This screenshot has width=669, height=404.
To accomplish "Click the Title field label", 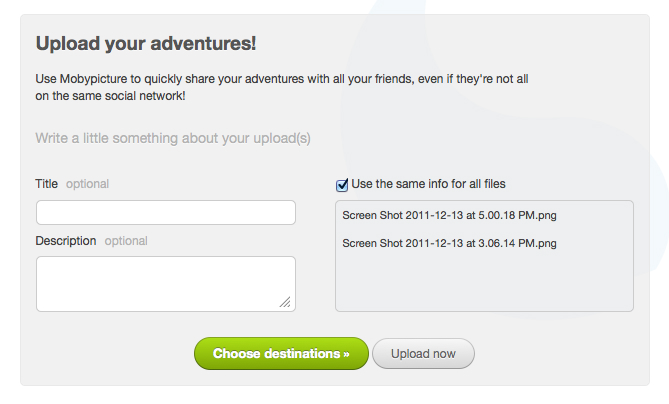I will pos(47,184).
